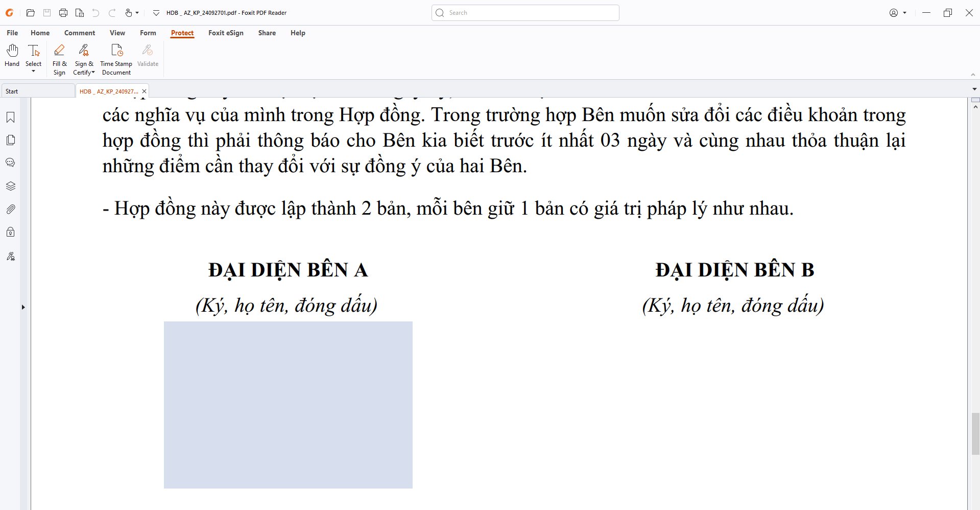
Task: Expand the Sign & Certify dropdown
Action: click(93, 73)
